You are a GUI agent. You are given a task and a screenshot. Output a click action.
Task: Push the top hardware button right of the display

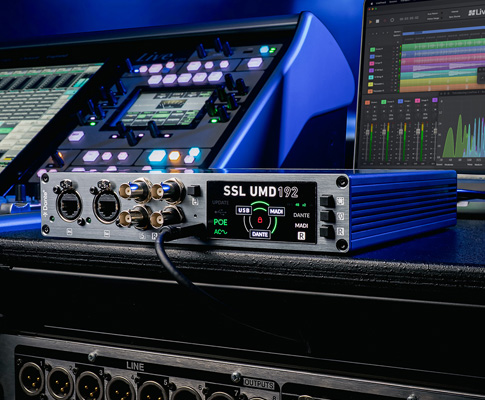tap(327, 201)
